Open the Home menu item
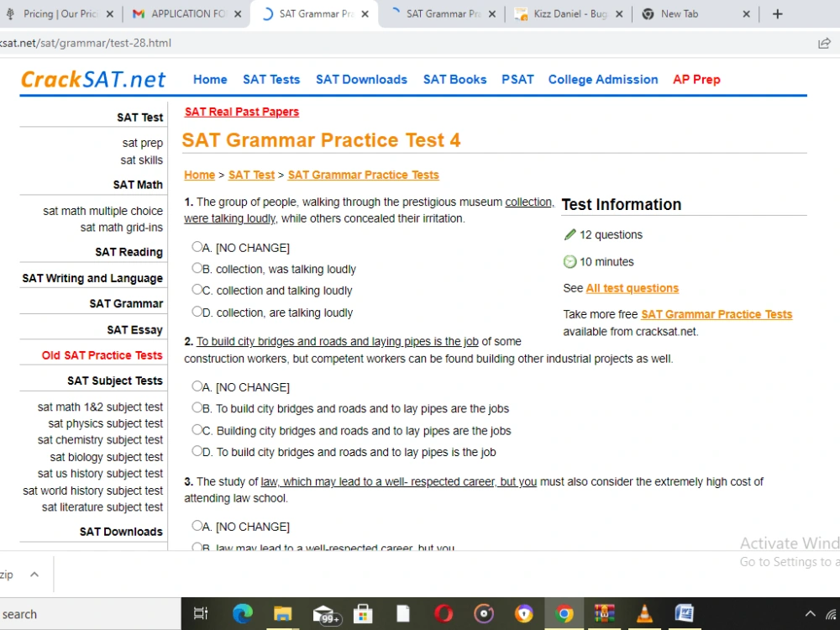The image size is (840, 630). click(x=210, y=79)
